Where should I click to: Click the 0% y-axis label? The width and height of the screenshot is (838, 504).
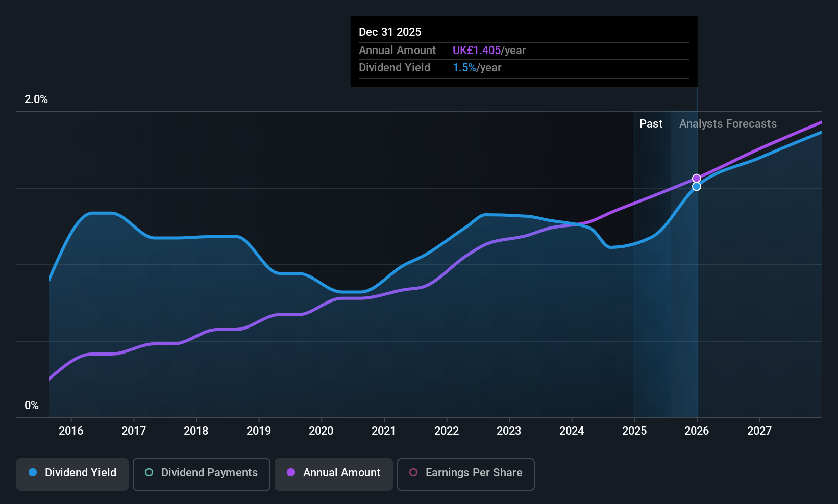pos(32,406)
